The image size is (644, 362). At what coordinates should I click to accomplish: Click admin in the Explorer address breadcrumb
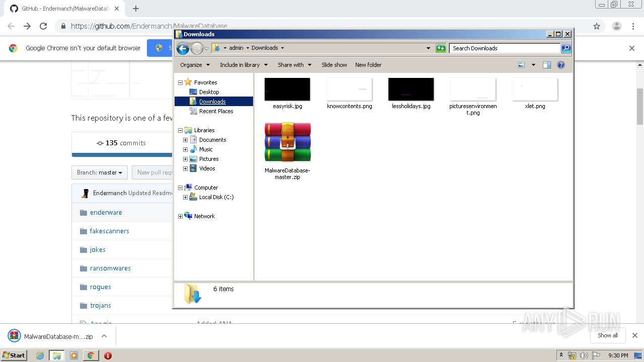click(236, 48)
